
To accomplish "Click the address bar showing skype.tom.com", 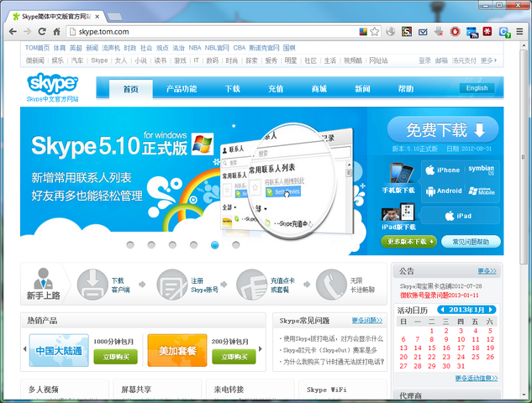I will coord(212,32).
